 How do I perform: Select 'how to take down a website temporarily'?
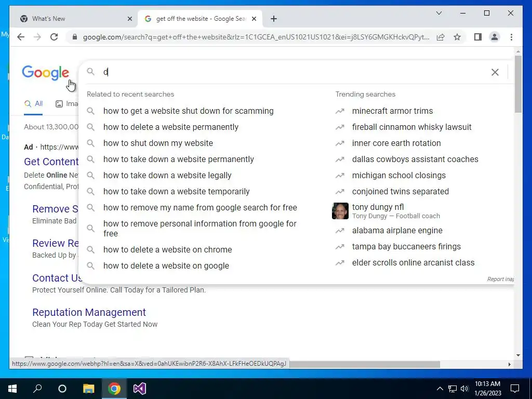(177, 191)
